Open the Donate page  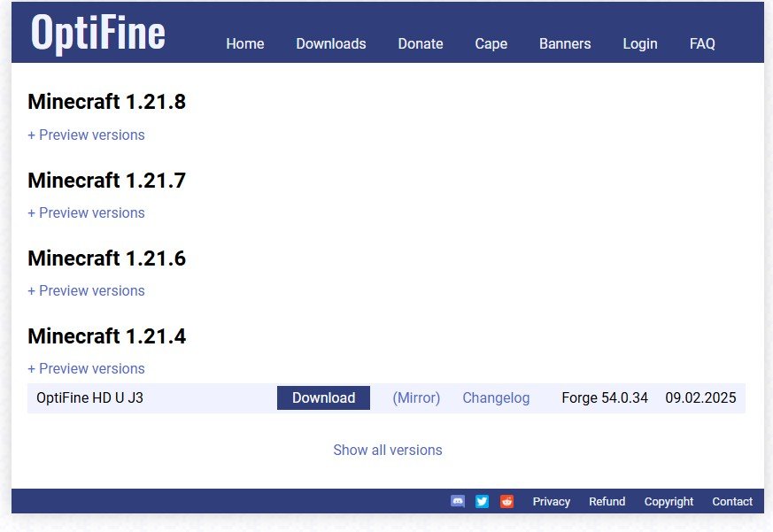(x=421, y=44)
